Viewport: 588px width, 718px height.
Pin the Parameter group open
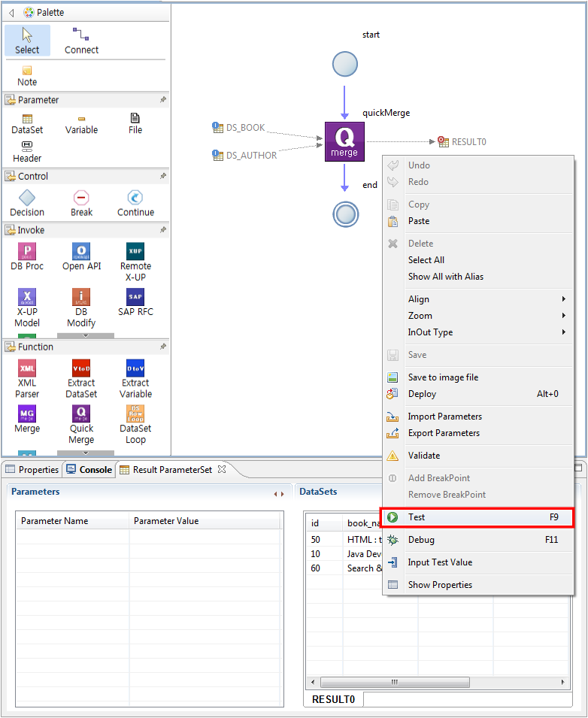click(163, 99)
